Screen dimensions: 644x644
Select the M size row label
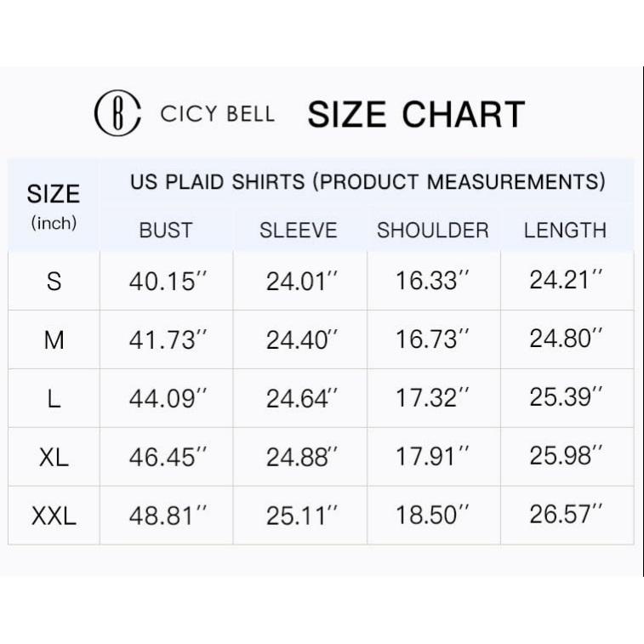54,340
